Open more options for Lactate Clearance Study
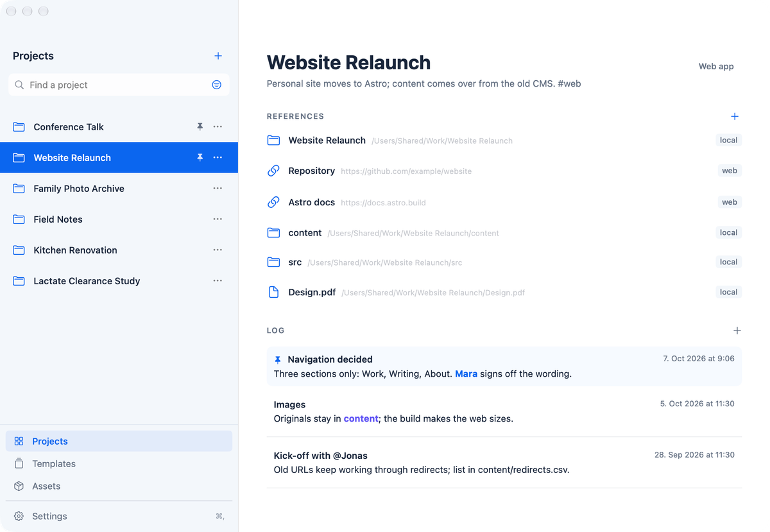This screenshot has width=770, height=532. pos(218,280)
